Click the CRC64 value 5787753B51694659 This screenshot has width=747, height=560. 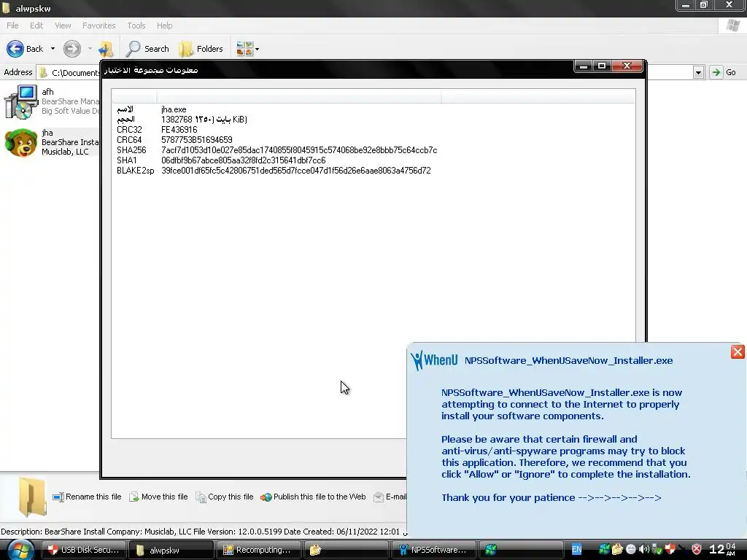click(x=197, y=140)
